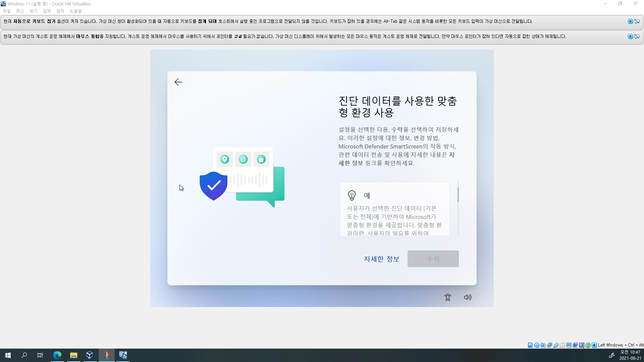The height and width of the screenshot is (362, 644).
Task: Click optical disc icon in VirtualBox status bar
Action: pos(537,345)
